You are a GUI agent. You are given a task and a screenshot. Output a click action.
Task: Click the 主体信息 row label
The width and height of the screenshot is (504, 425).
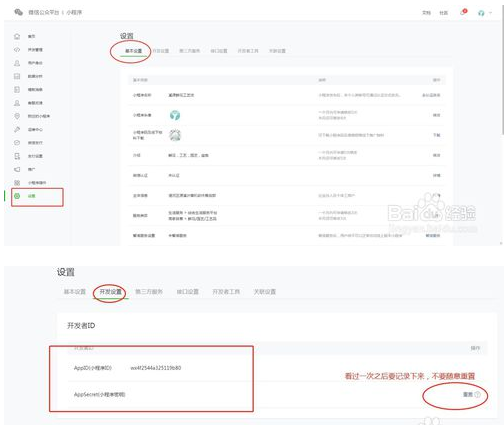140,196
